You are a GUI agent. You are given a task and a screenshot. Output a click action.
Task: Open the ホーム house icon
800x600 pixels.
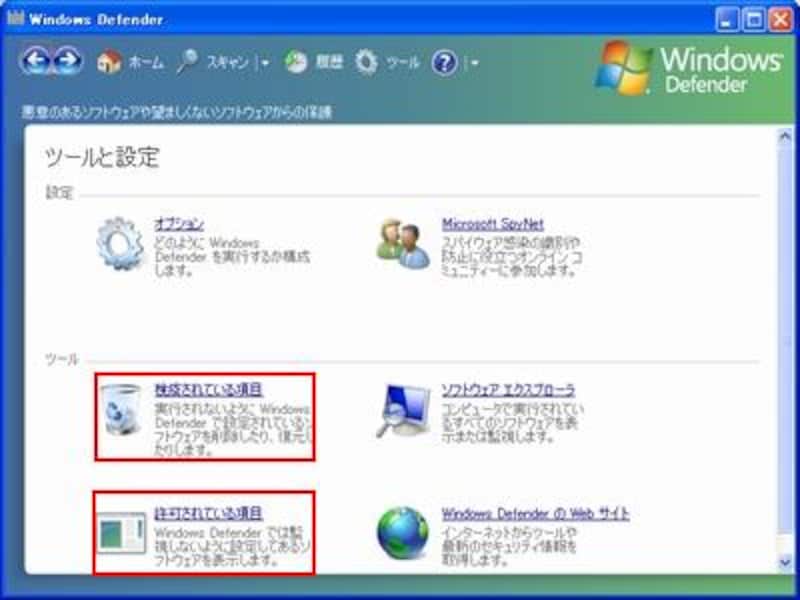point(109,62)
